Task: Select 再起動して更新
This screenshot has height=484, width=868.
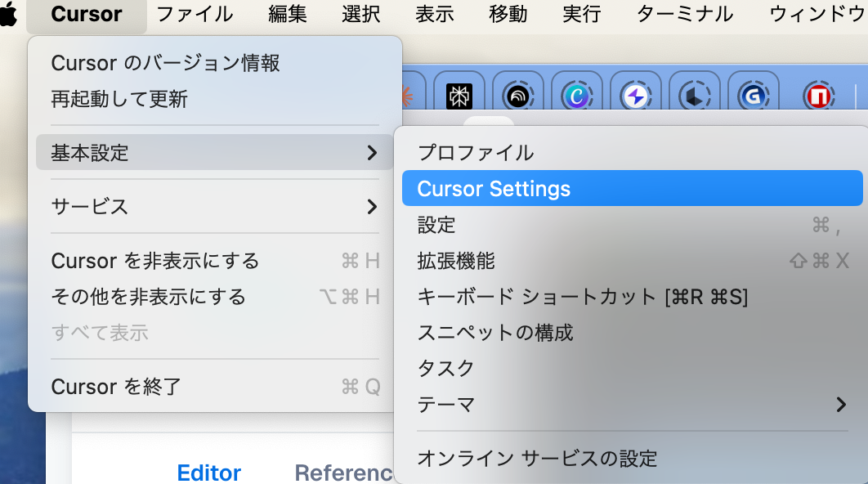Action: 215,99
